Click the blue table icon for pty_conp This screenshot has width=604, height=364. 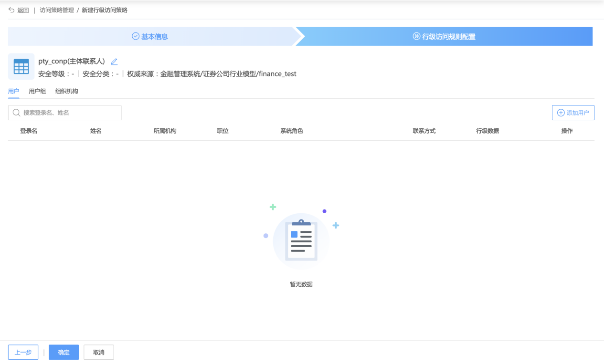point(21,67)
